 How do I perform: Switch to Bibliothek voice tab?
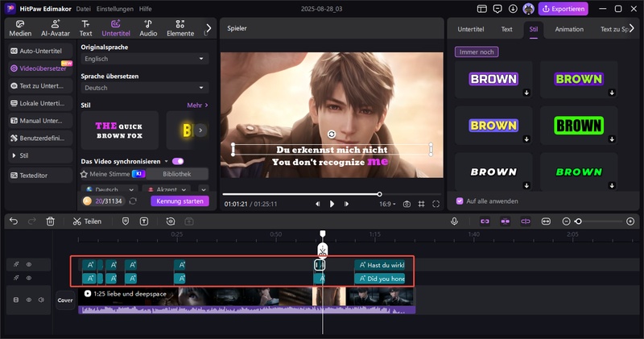pyautogui.click(x=176, y=174)
